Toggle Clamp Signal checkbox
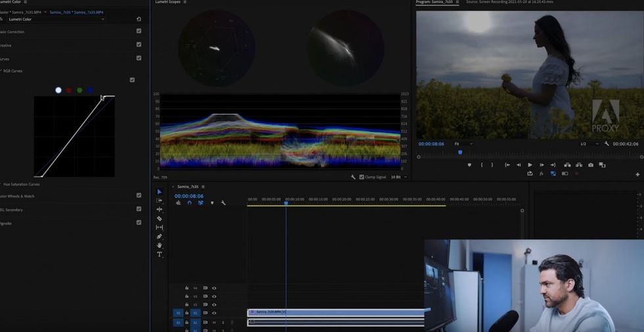Image resolution: width=644 pixels, height=332 pixels. (361, 177)
